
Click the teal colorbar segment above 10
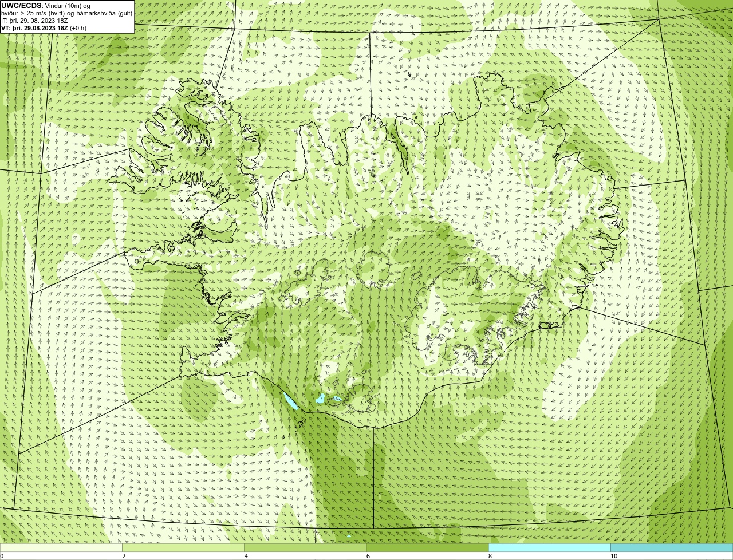point(672,548)
